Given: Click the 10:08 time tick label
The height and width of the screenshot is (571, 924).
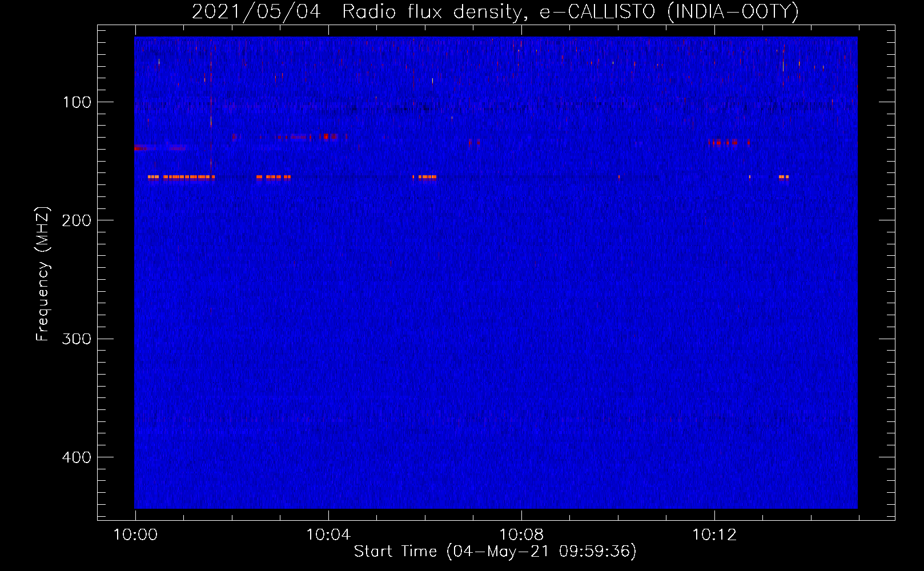Looking at the screenshot, I should [x=521, y=535].
